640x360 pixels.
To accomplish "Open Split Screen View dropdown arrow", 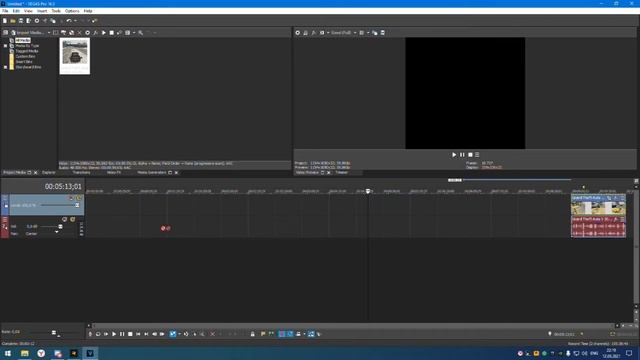I will click(x=328, y=33).
